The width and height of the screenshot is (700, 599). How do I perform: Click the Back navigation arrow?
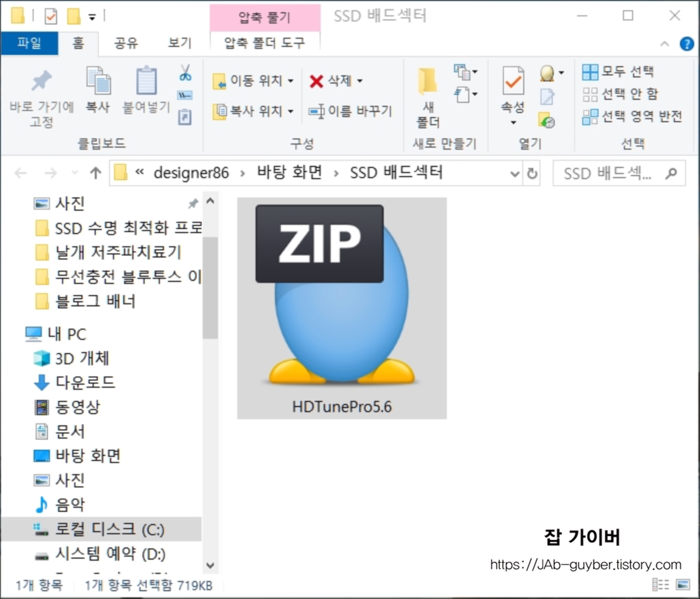pos(20,173)
